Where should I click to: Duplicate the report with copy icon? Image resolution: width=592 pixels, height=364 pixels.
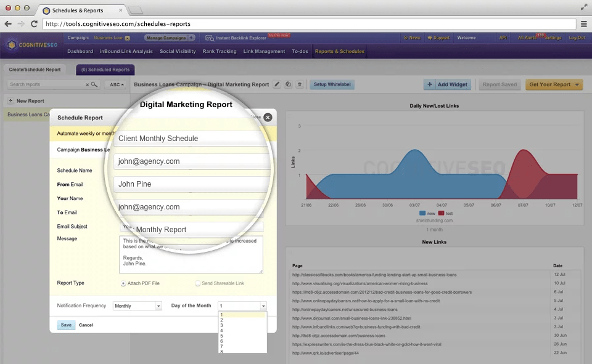coord(288,84)
